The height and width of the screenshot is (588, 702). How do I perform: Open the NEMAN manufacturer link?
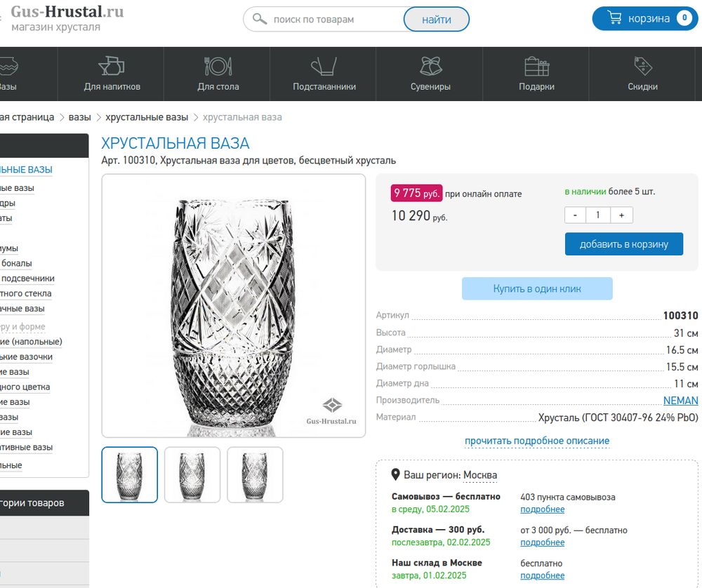click(x=680, y=401)
